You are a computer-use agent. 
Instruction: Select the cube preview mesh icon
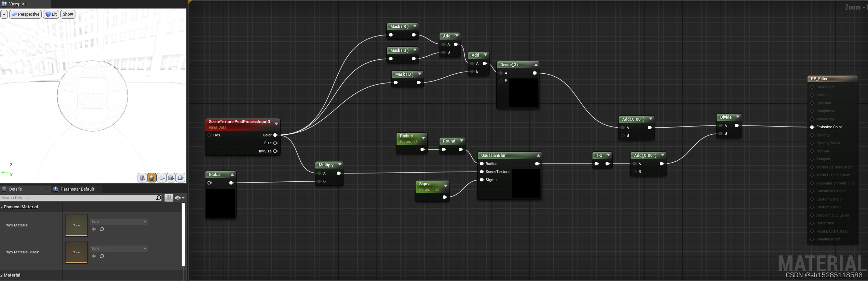pyautogui.click(x=171, y=178)
